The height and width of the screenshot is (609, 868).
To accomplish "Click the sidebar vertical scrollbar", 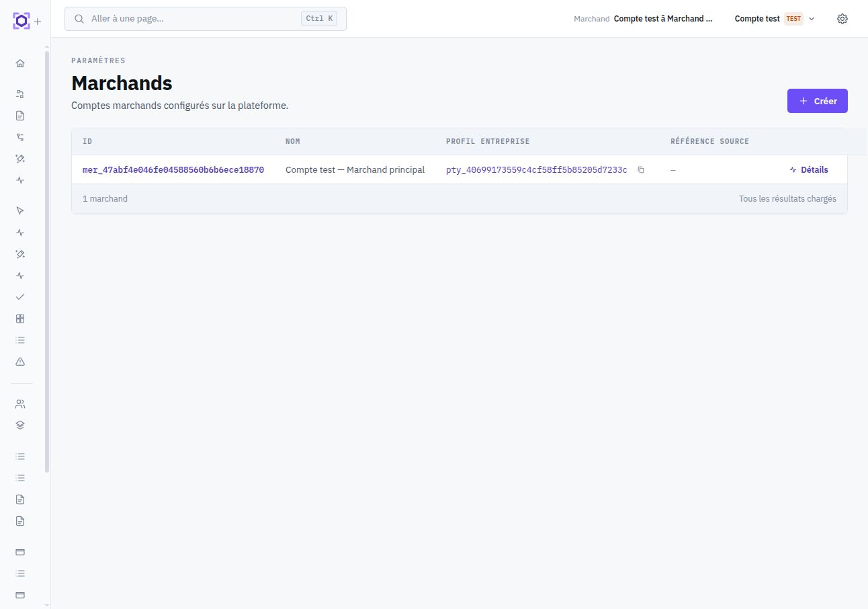I will click(47, 262).
